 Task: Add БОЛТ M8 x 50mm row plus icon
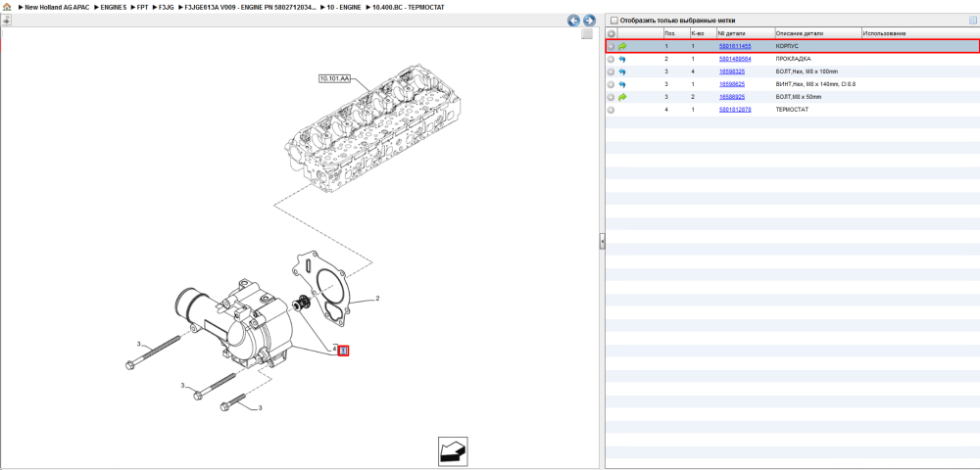tap(612, 97)
